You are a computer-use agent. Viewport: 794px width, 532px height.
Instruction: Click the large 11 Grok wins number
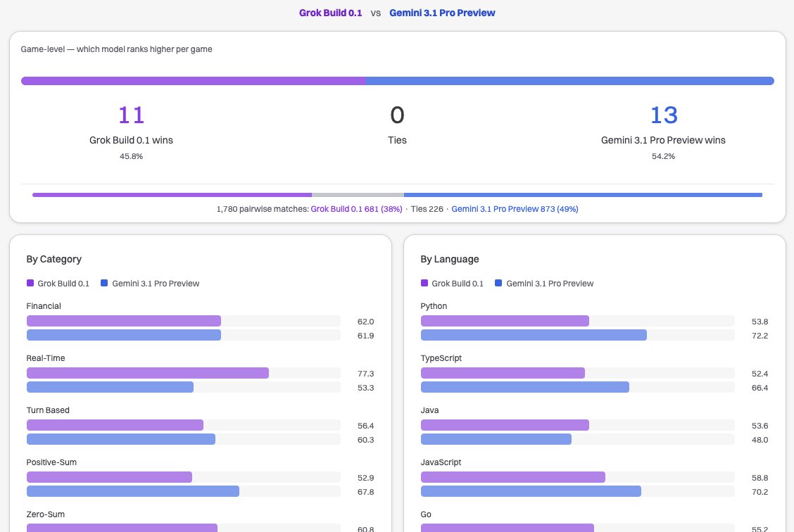click(x=131, y=115)
